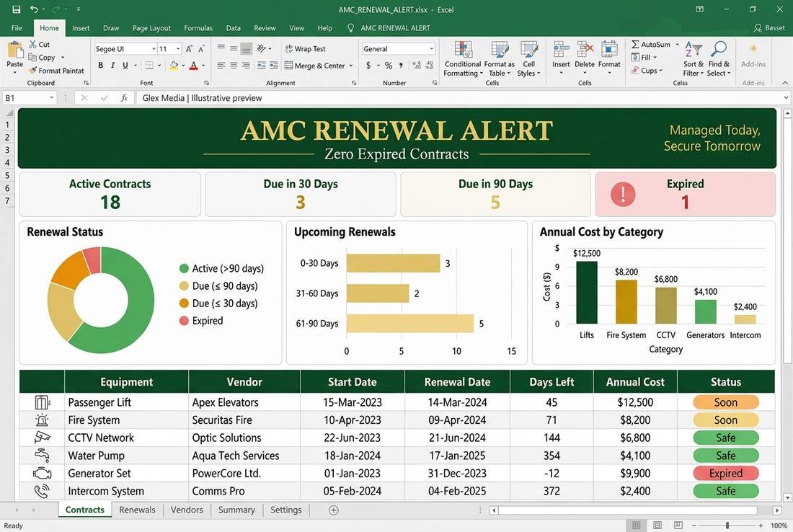Viewport: 793px width, 532px height.
Task: Open Sort & Filter command
Action: coord(694,59)
